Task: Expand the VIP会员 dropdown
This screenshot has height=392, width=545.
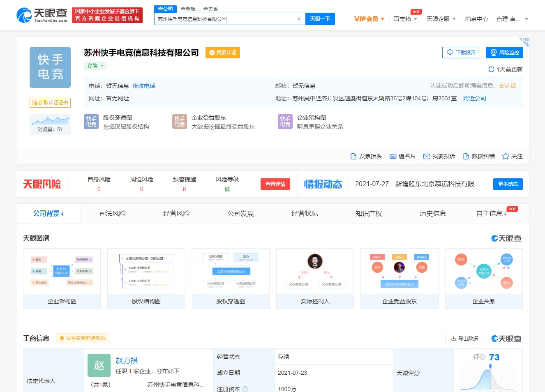Action: (x=369, y=19)
